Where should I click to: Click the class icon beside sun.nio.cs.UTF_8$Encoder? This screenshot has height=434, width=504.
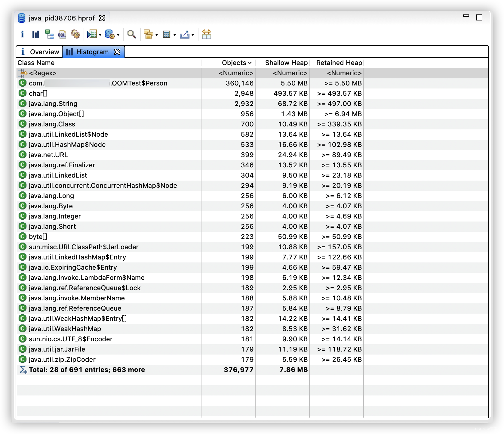click(23, 339)
